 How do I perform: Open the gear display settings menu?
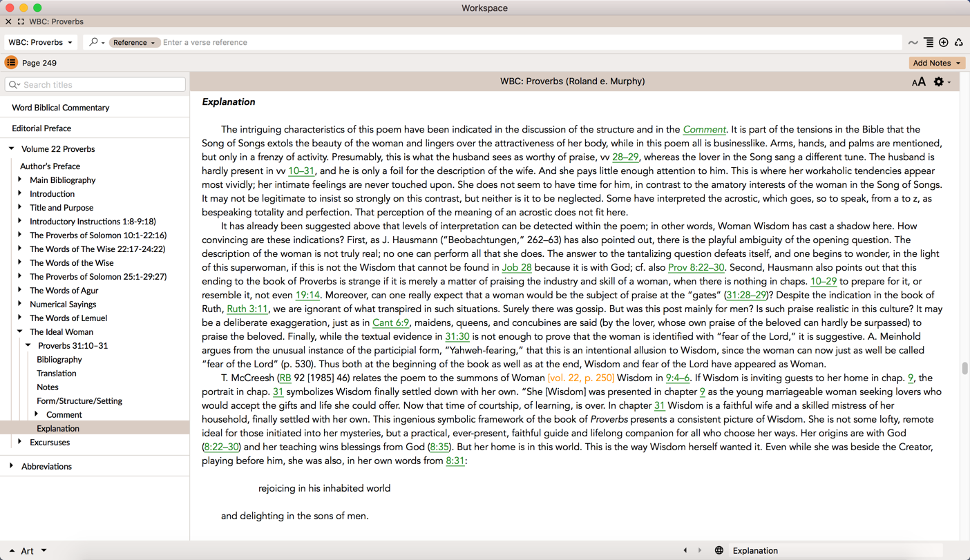pos(942,81)
